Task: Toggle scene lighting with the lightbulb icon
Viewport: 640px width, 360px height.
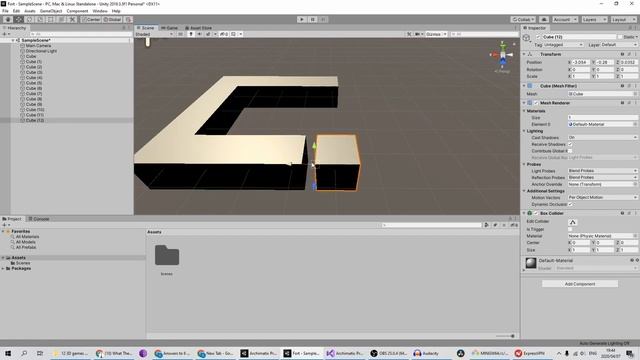Action: click(x=191, y=34)
